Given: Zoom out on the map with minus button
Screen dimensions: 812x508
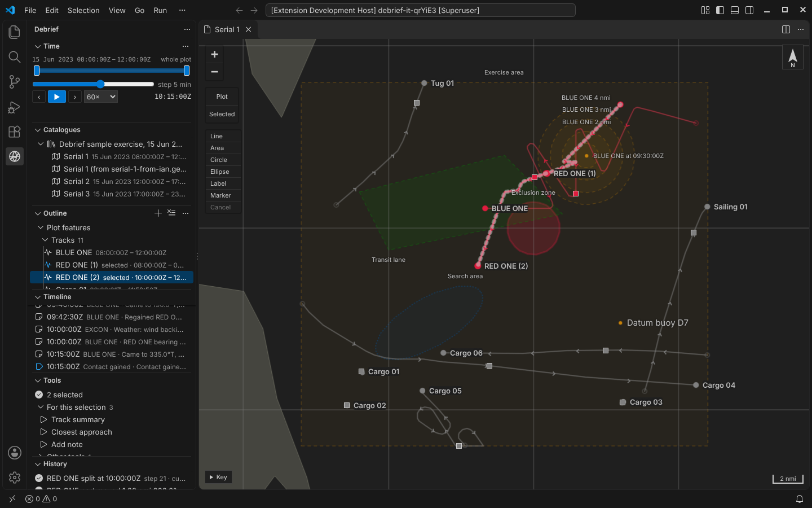Looking at the screenshot, I should (214, 72).
